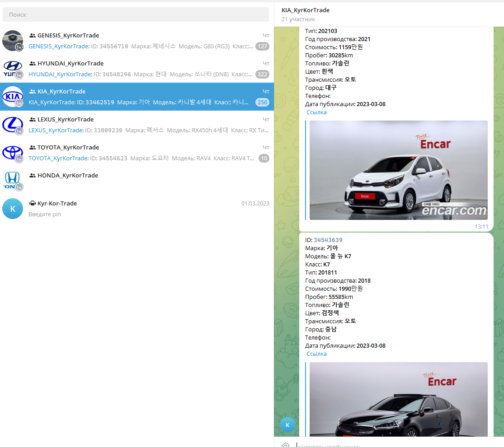Click the 'Год производства: 2018' line
The width and height of the screenshot is (504, 447).
(x=338, y=281)
